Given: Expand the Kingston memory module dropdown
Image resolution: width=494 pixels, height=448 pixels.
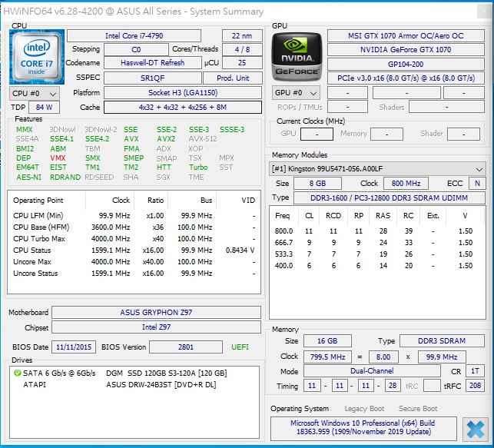Looking at the screenshot, I should (x=377, y=169).
